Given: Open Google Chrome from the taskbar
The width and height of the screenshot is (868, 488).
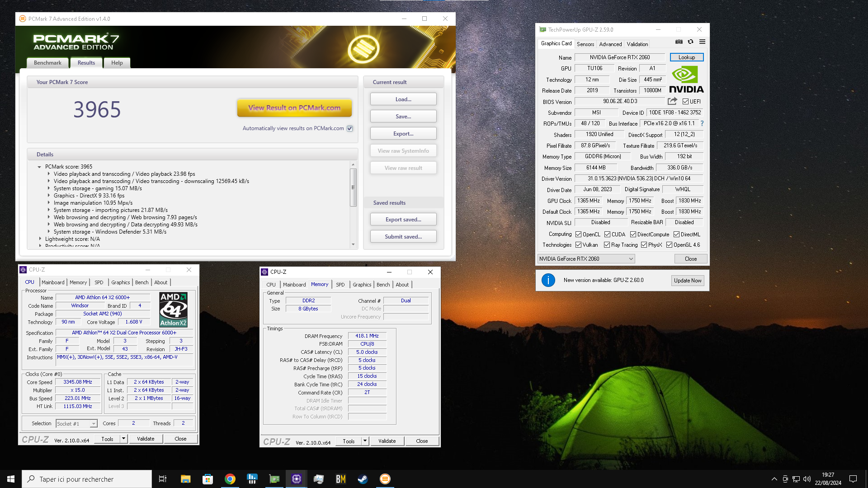Looking at the screenshot, I should 230,479.
